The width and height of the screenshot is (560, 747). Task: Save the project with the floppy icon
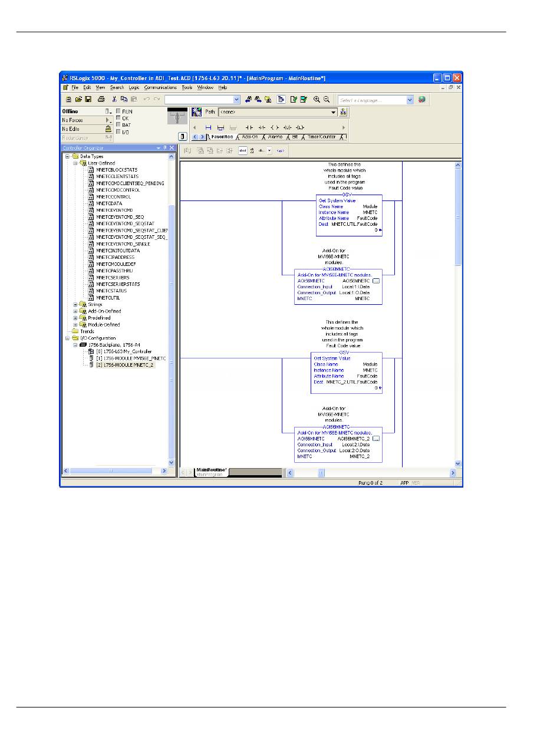pos(88,100)
